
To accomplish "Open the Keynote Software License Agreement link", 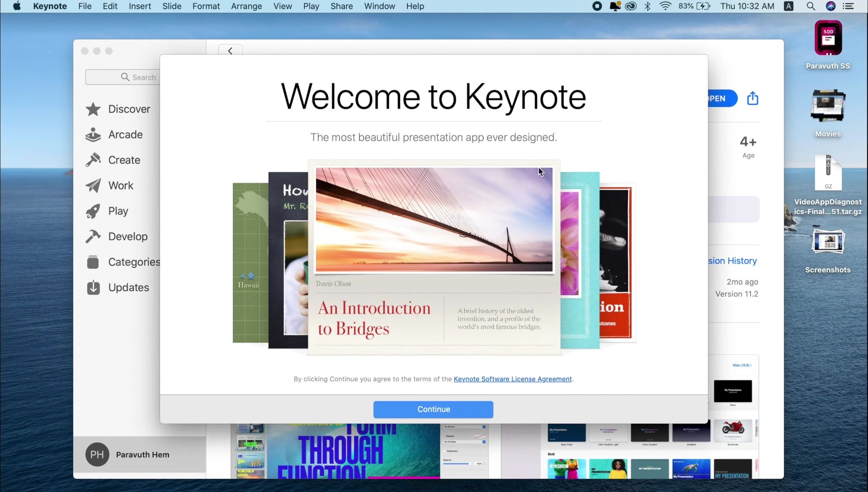I will pyautogui.click(x=513, y=379).
